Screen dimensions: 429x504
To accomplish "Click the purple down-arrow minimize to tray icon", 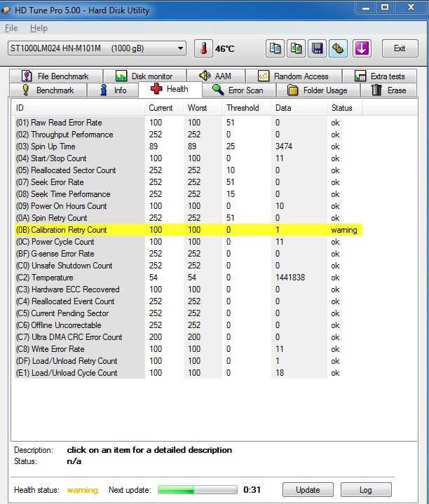I will point(362,48).
